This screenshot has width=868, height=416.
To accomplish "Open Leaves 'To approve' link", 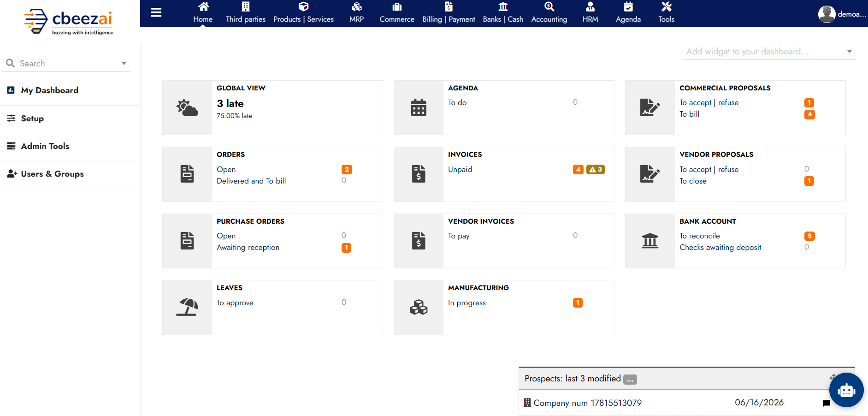I will pyautogui.click(x=235, y=303).
